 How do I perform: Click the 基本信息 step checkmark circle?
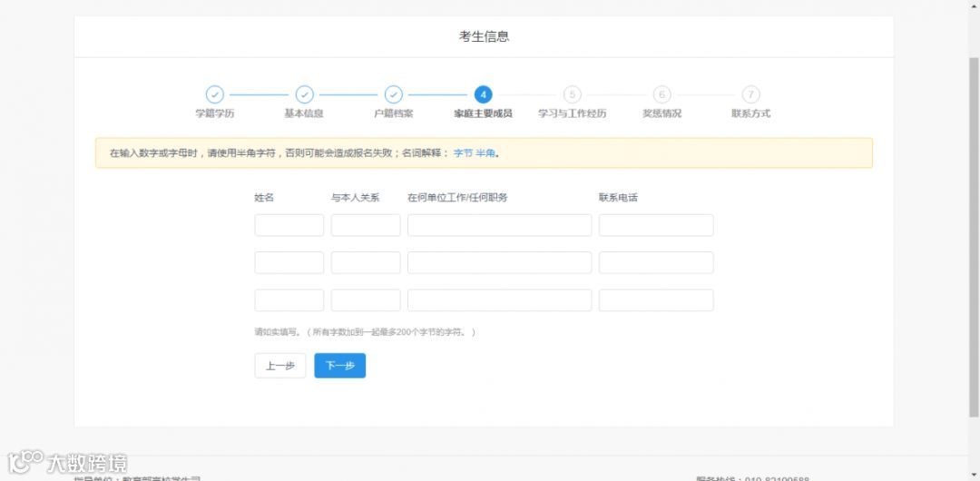pyautogui.click(x=304, y=94)
